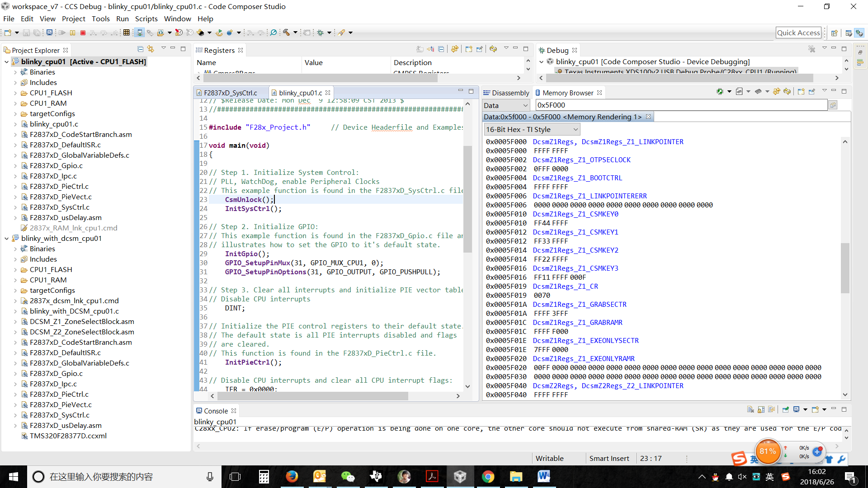Click the Build hammer icon
Image resolution: width=868 pixels, height=488 pixels.
(x=286, y=33)
